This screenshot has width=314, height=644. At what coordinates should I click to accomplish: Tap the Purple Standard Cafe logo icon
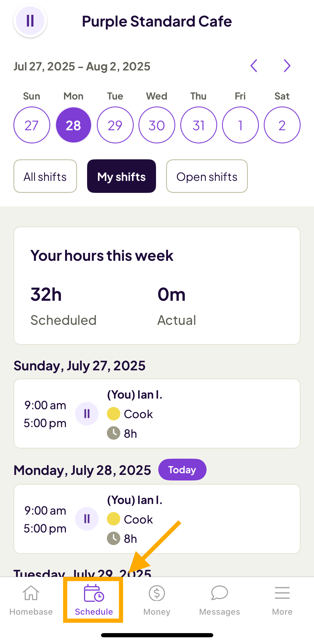click(x=30, y=21)
